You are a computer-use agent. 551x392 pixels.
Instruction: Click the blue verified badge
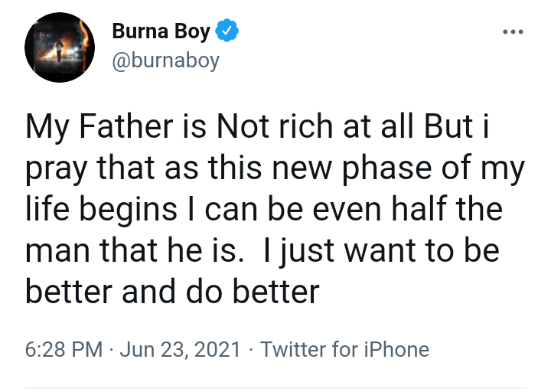pos(228,31)
